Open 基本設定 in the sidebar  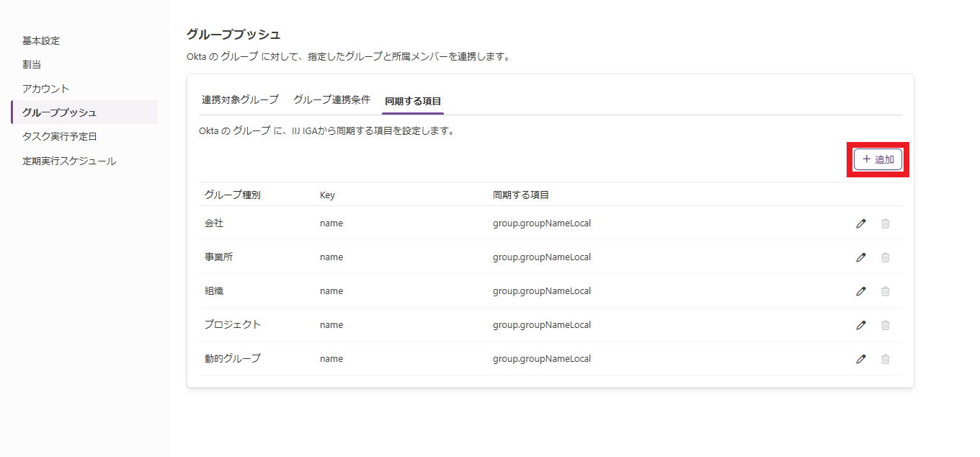tap(41, 41)
